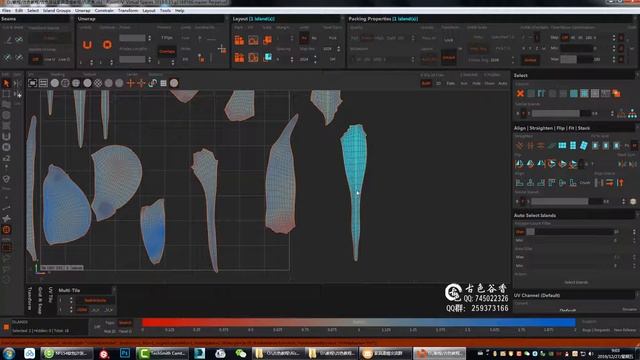Click the orange Unfold U icon
This screenshot has width=640, height=360.
click(x=87, y=45)
